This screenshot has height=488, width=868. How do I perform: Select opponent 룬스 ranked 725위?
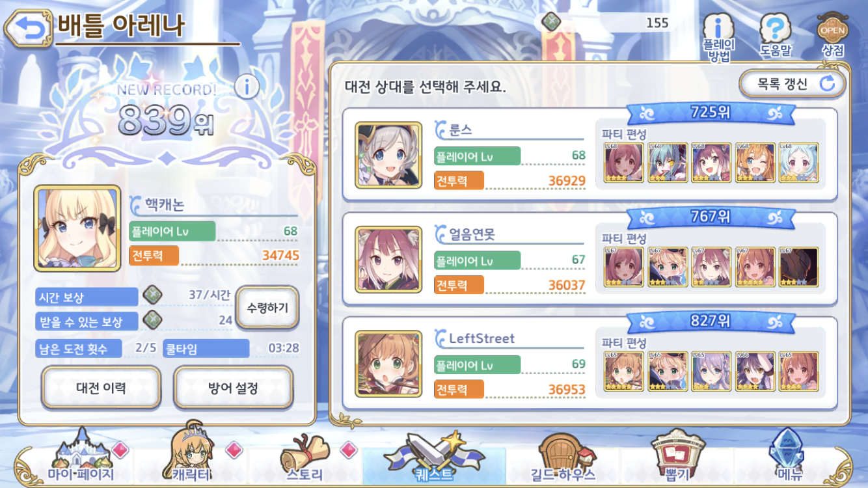[590, 155]
